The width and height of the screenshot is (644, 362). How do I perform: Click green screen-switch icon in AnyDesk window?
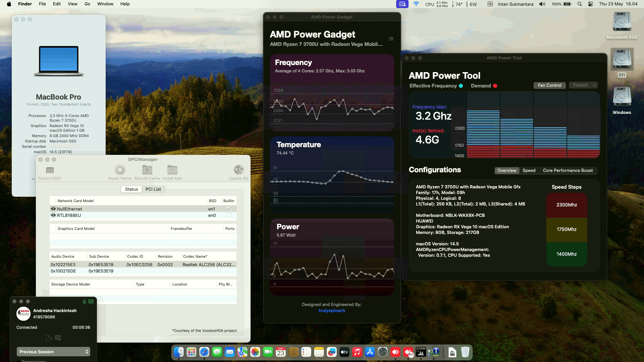click(x=91, y=302)
